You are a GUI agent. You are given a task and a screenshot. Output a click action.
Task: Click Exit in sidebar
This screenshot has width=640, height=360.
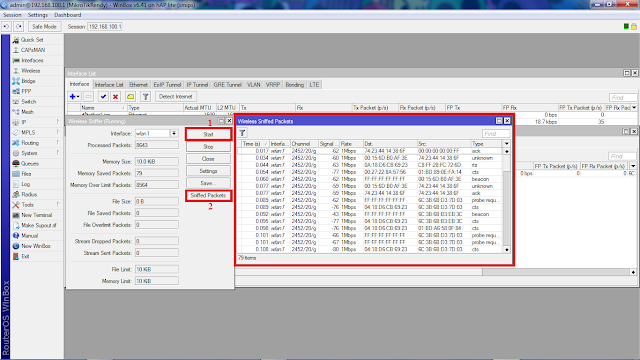(x=25, y=256)
